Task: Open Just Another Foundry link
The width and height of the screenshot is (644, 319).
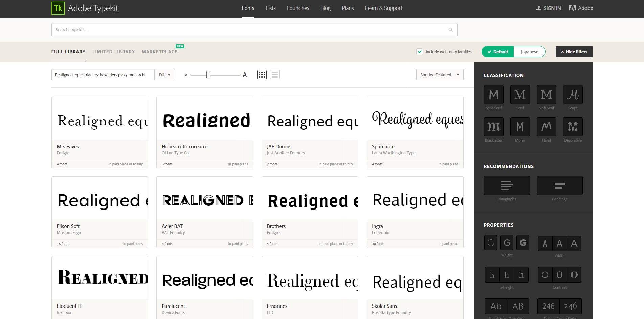Action: [x=286, y=153]
